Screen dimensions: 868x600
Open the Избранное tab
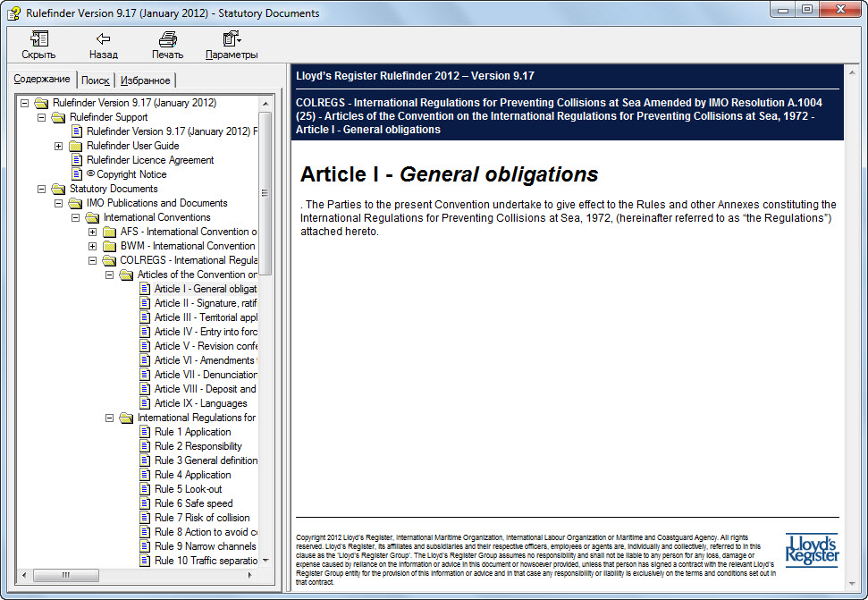pyautogui.click(x=144, y=79)
